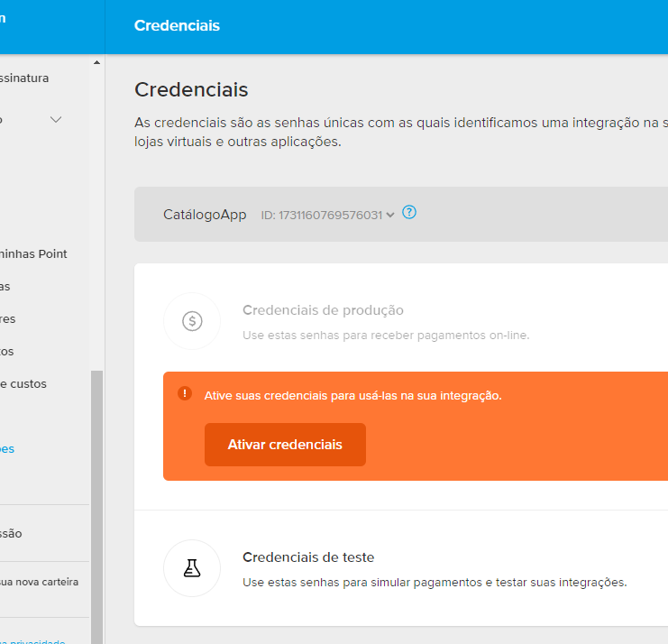Screen dimensions: 668x644
Task: Select the blue highlighted 'ões' sidebar item
Action: (7, 449)
